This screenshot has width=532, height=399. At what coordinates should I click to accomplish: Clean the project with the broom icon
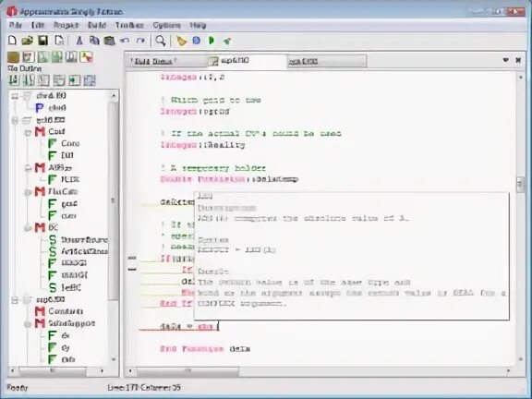(x=182, y=41)
